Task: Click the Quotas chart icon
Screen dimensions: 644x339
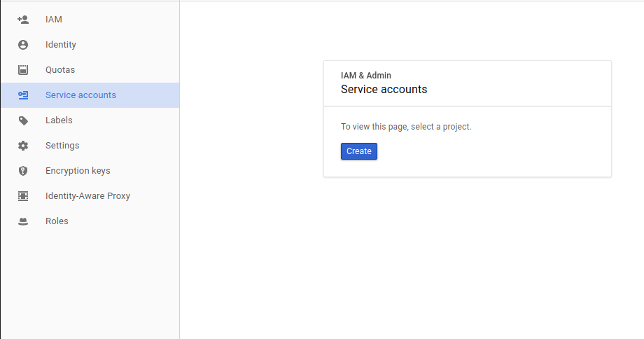Action: [x=23, y=70]
